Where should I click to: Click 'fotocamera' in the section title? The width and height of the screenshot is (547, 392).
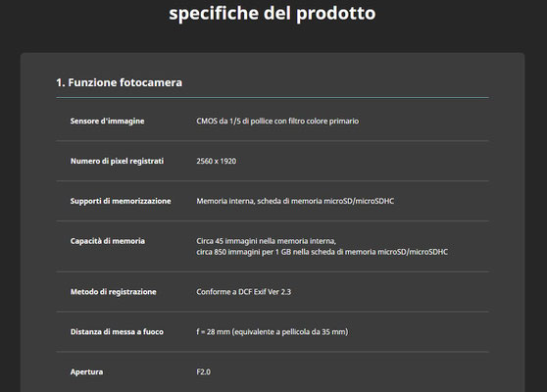click(x=151, y=82)
